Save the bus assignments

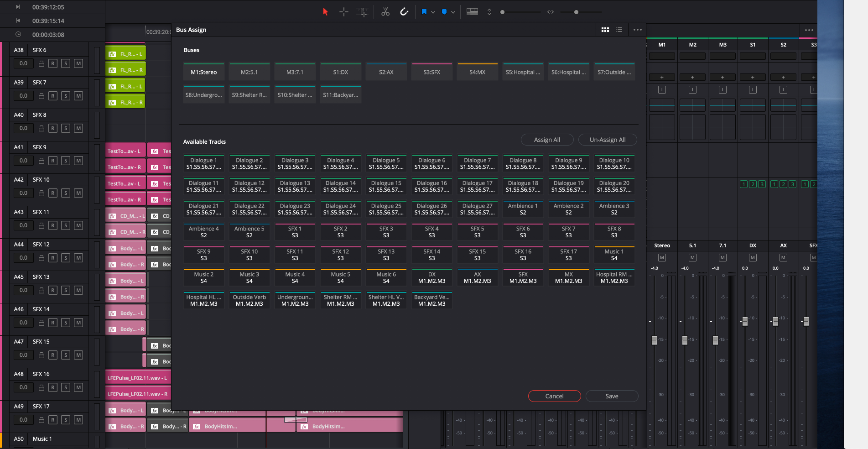612,396
